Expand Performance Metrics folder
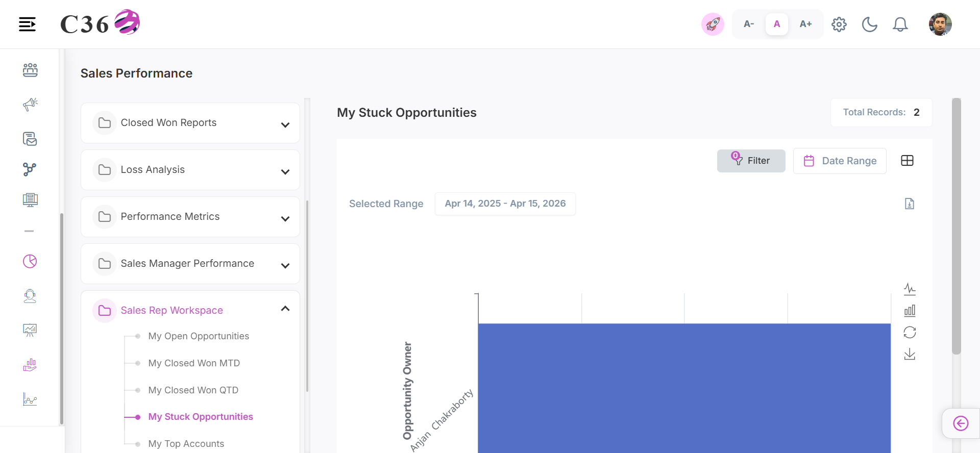The image size is (980, 453). tap(190, 217)
